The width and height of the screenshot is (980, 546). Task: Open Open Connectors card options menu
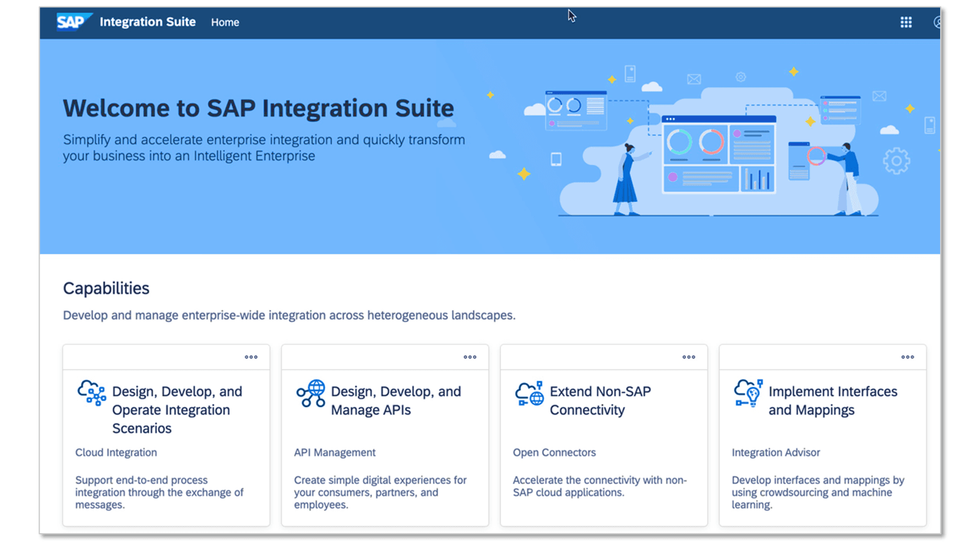[689, 357]
